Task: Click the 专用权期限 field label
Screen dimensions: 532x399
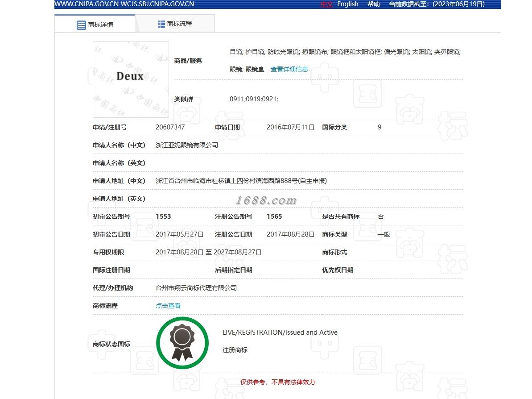Action: [x=108, y=252]
